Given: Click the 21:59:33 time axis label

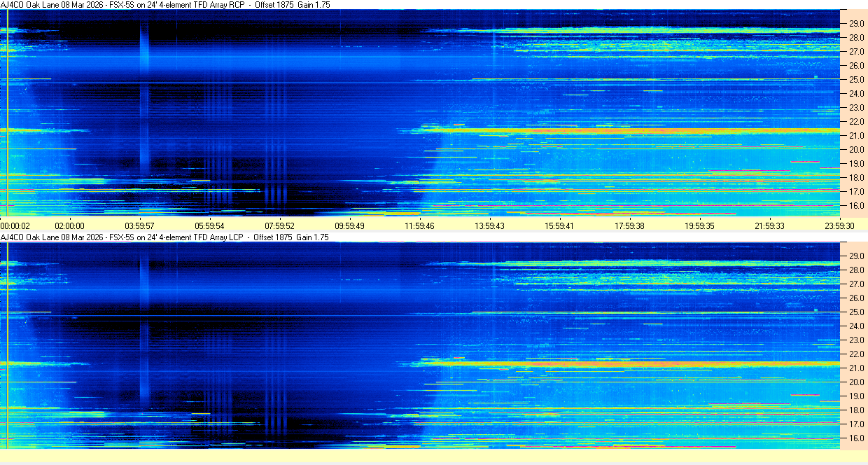Looking at the screenshot, I should click(x=770, y=225).
